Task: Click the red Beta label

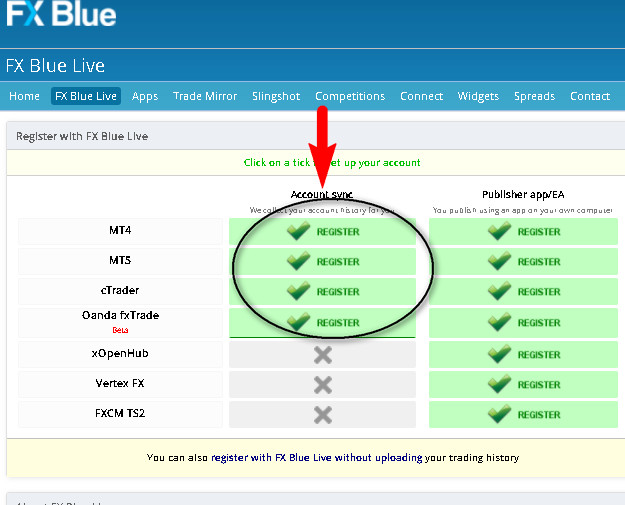Action: (x=120, y=330)
